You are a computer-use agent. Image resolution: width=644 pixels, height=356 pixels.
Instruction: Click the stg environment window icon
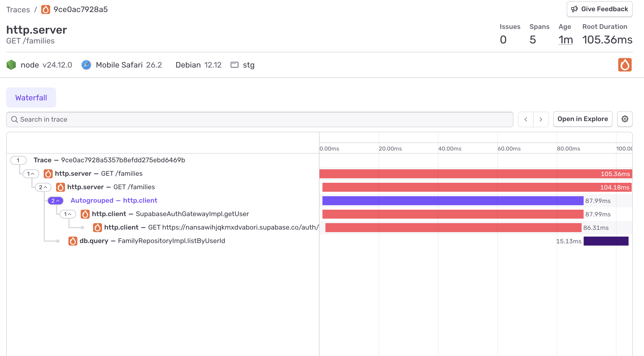pos(234,65)
